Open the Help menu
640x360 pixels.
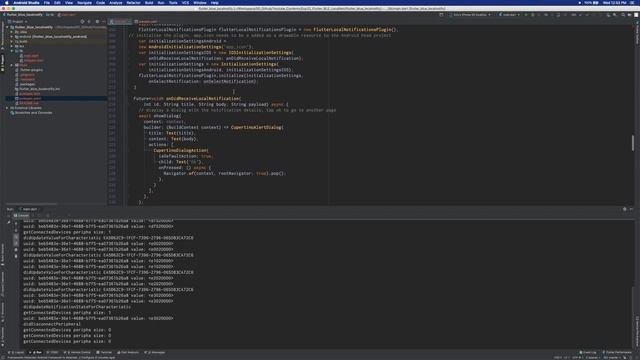click(x=215, y=2)
